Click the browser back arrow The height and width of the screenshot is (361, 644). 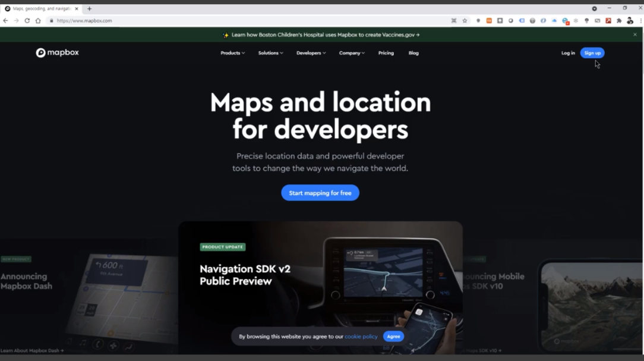point(5,21)
